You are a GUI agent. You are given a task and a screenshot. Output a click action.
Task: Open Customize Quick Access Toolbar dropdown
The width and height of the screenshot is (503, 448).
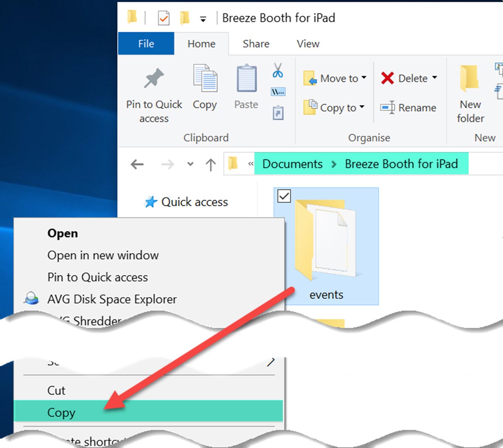pos(203,19)
